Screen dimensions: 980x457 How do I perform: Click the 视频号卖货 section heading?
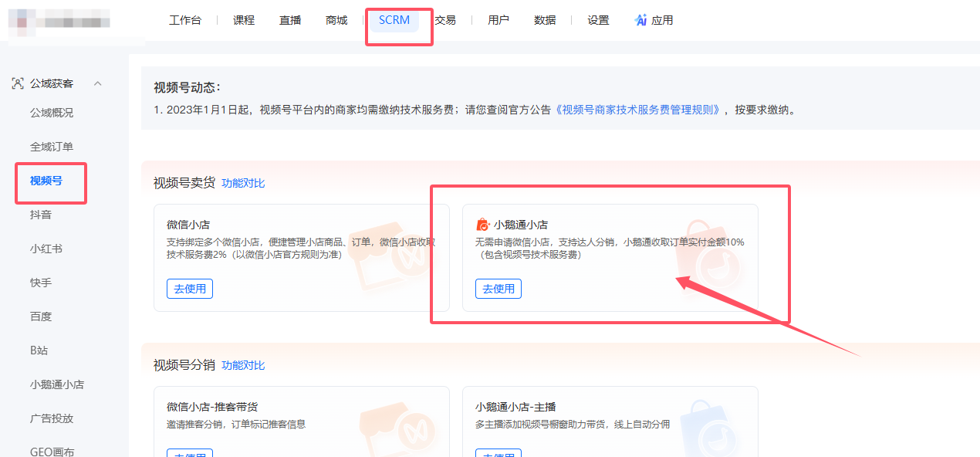[x=184, y=183]
